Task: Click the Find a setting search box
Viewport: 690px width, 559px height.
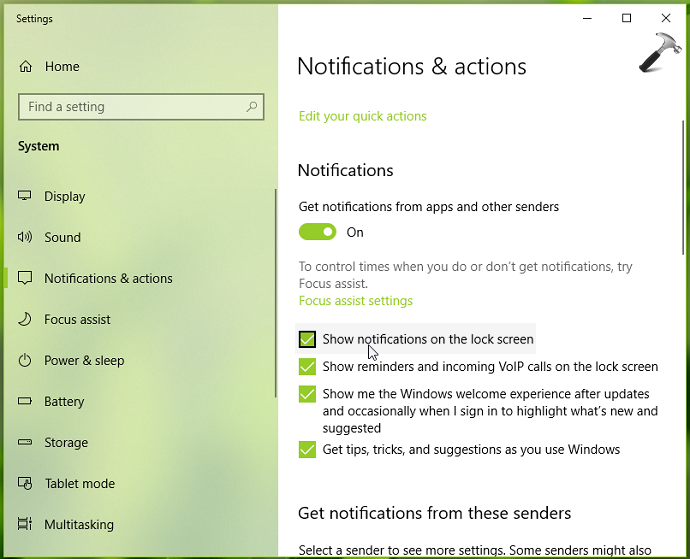Action: point(141,107)
